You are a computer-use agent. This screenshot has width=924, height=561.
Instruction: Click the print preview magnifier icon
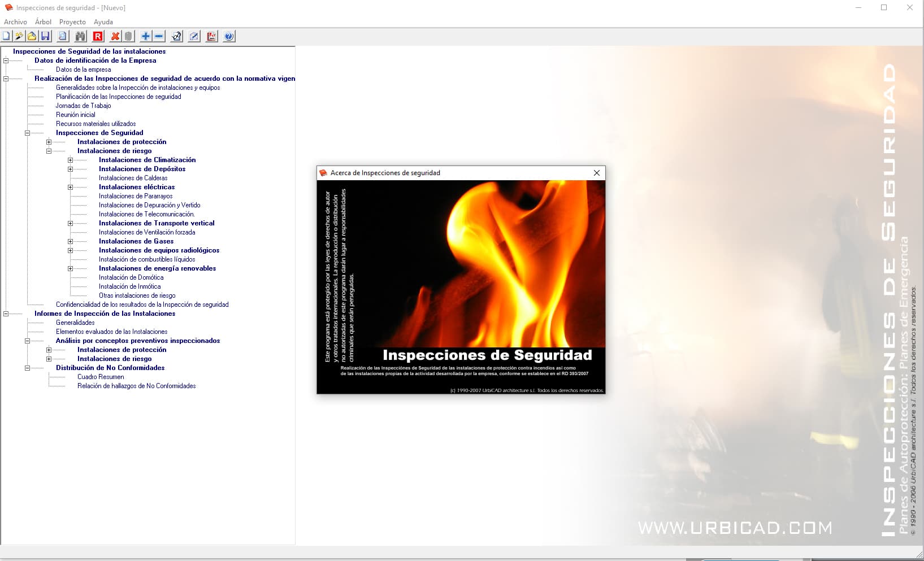[x=63, y=36]
